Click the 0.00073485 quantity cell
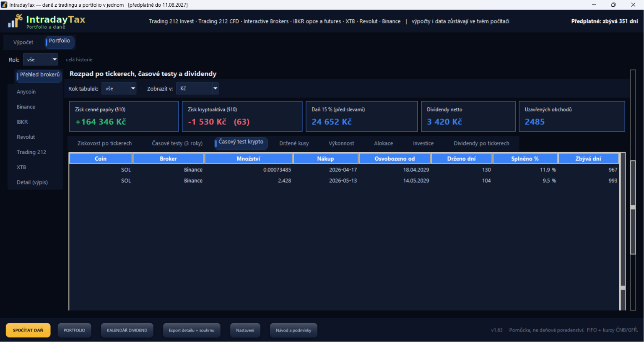The image size is (644, 342). pos(277,170)
